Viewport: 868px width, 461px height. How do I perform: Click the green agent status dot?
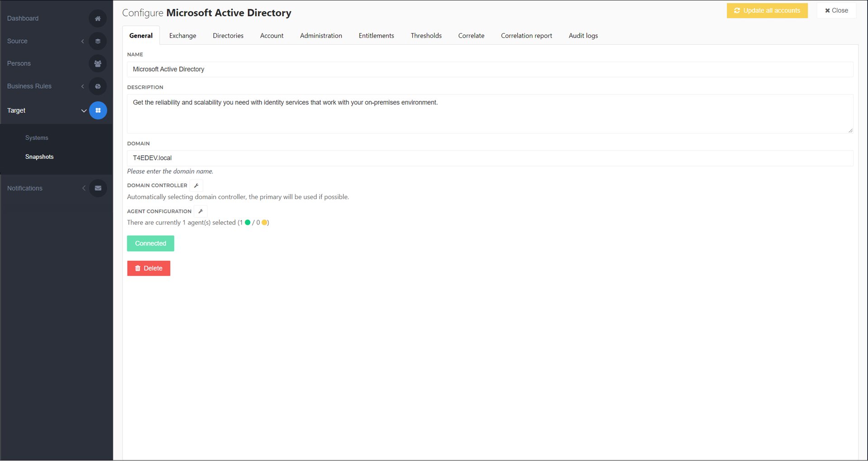[248, 223]
